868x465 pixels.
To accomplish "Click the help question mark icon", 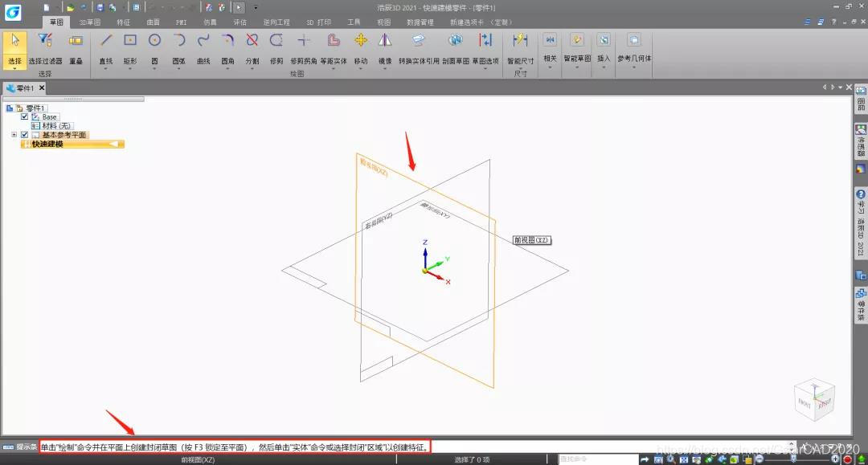I will coord(834,22).
